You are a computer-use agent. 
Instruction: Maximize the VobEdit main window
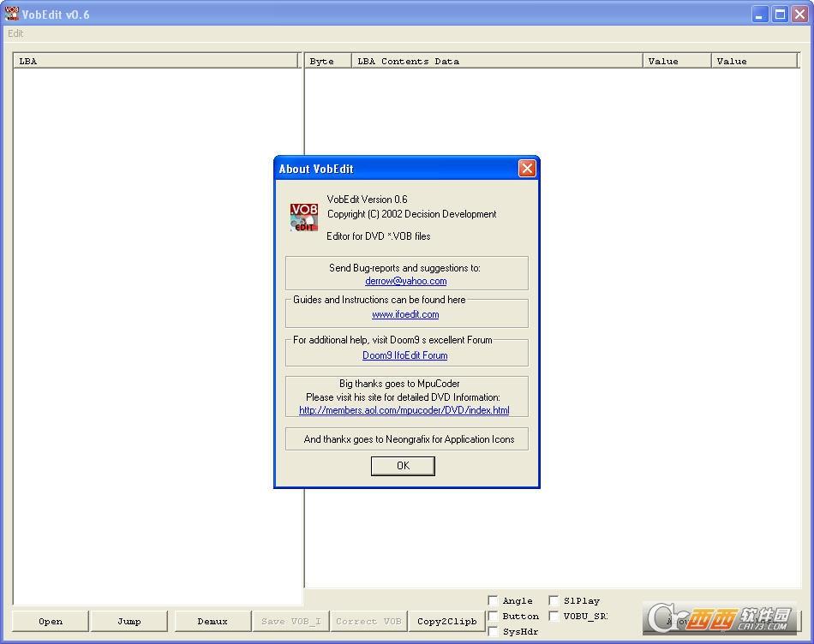point(780,14)
